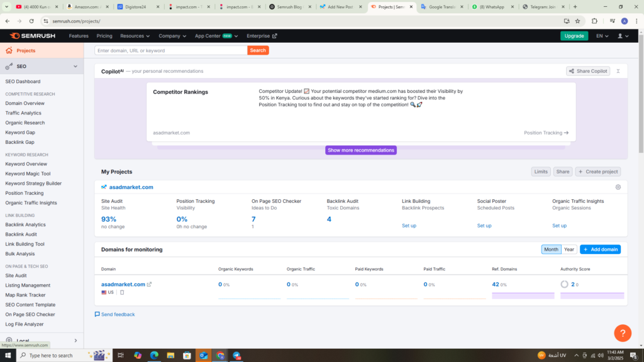Click the Share Copilot button
The image size is (644, 362).
pyautogui.click(x=588, y=71)
